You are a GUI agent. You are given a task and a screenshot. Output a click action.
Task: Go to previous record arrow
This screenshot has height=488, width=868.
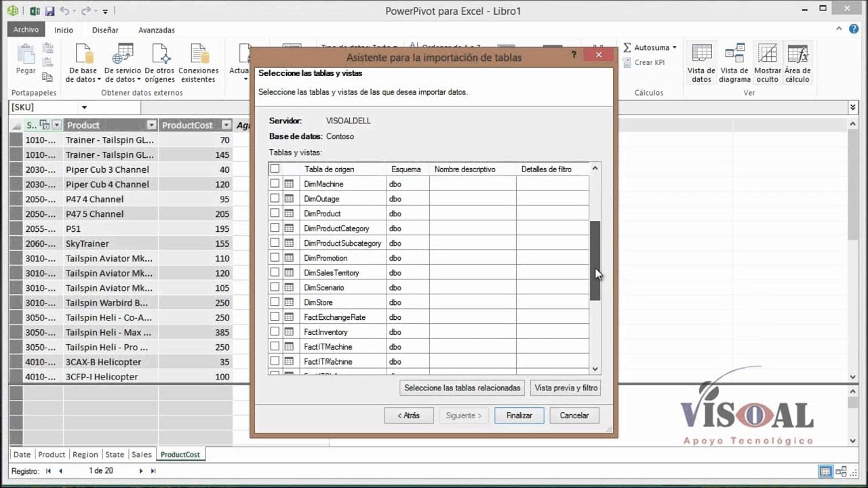tap(61, 470)
